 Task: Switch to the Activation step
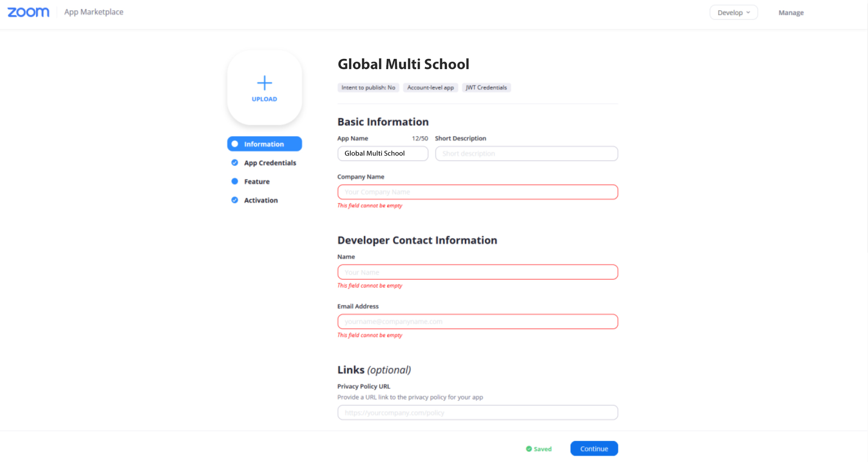261,200
